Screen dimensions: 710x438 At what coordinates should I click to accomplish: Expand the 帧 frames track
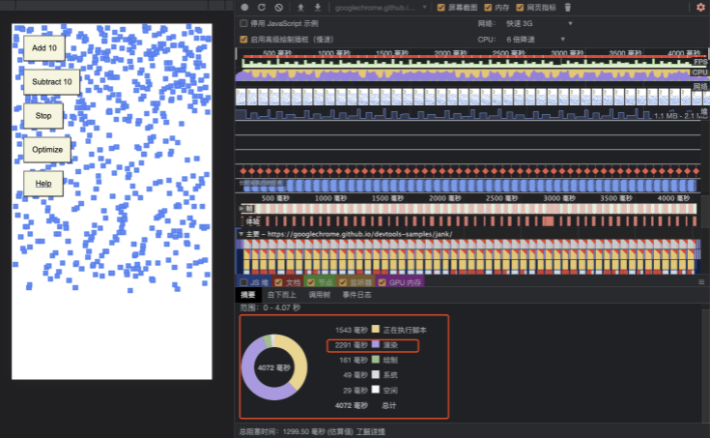pyautogui.click(x=241, y=208)
